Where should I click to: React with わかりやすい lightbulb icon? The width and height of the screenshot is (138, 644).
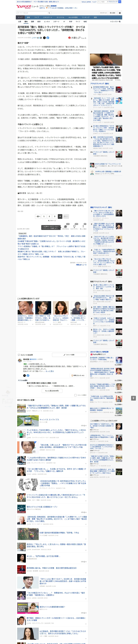pos(74,226)
